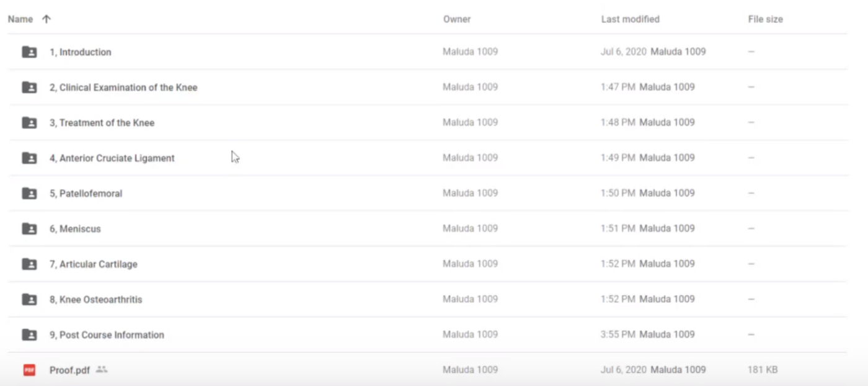Select the 9, Post Course Information folder
The width and height of the screenshot is (868, 386).
pos(107,335)
